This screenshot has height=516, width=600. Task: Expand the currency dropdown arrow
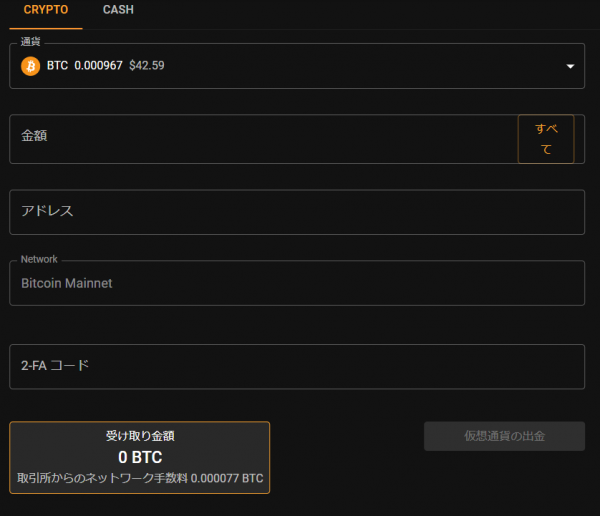coord(570,66)
